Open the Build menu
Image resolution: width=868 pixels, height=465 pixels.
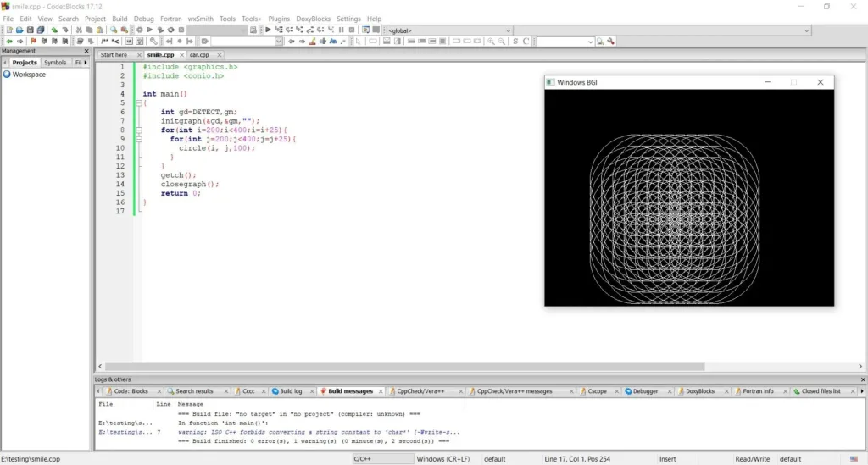click(120, 19)
